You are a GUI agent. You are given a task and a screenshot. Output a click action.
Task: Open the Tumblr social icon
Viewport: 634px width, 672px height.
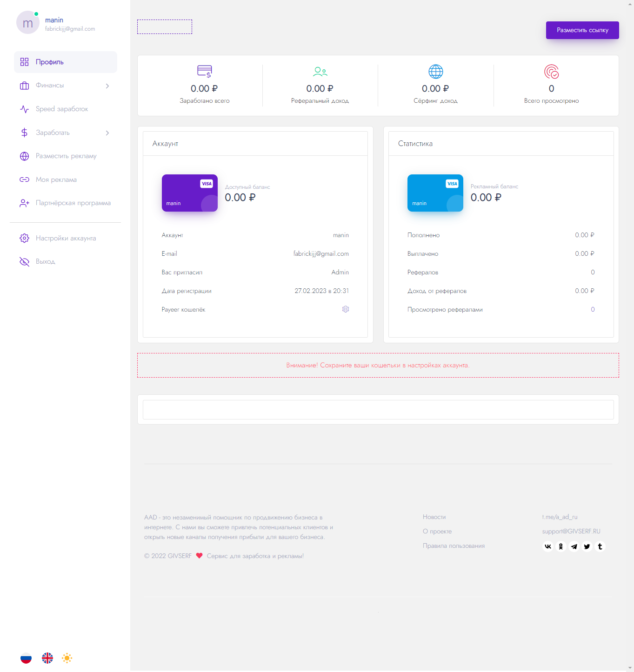pos(600,546)
